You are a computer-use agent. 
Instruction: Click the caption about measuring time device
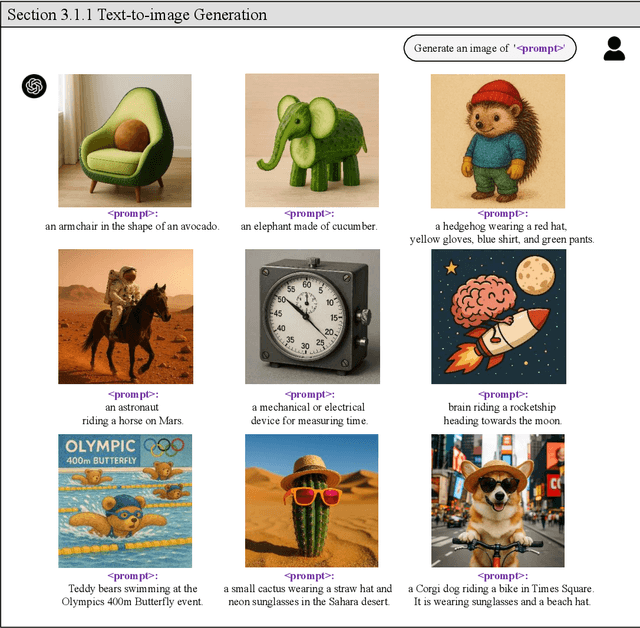(x=310, y=414)
